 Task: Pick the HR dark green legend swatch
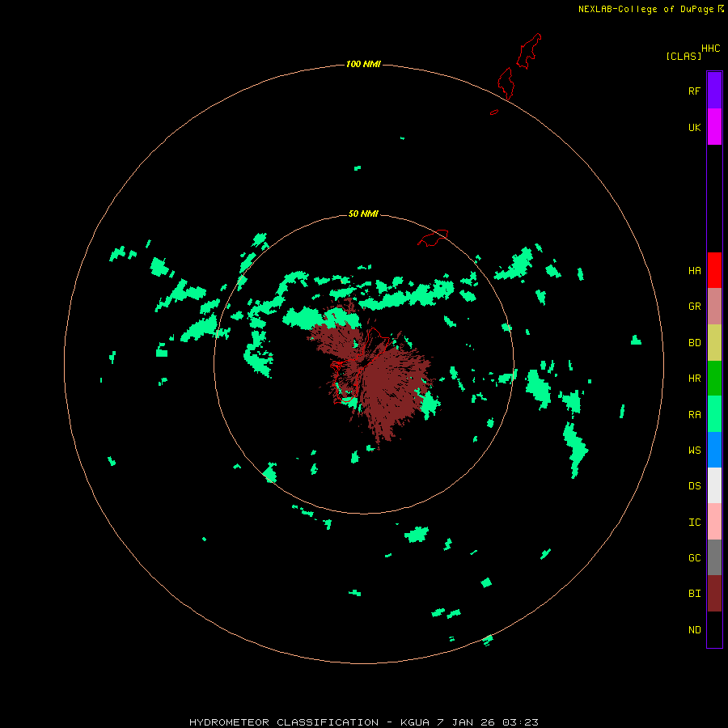click(714, 379)
